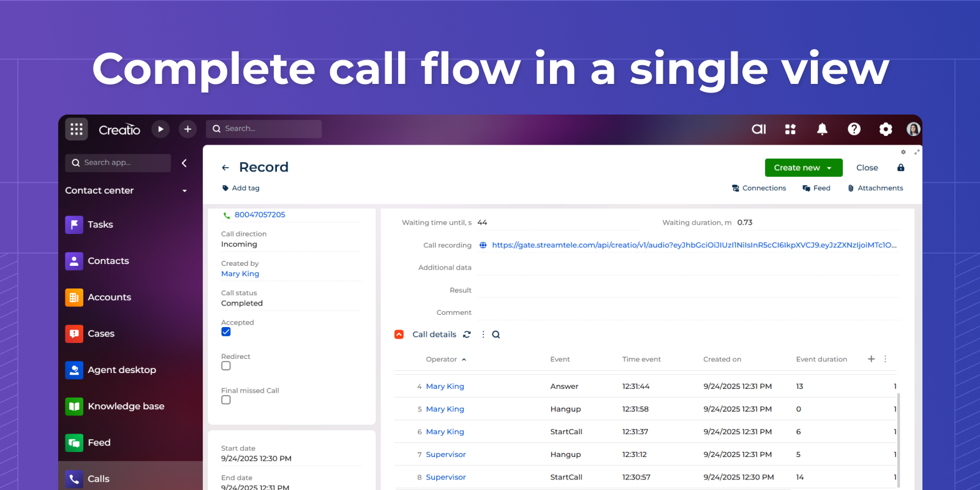980x490 pixels.
Task: Search within Call details list
Action: (496, 334)
